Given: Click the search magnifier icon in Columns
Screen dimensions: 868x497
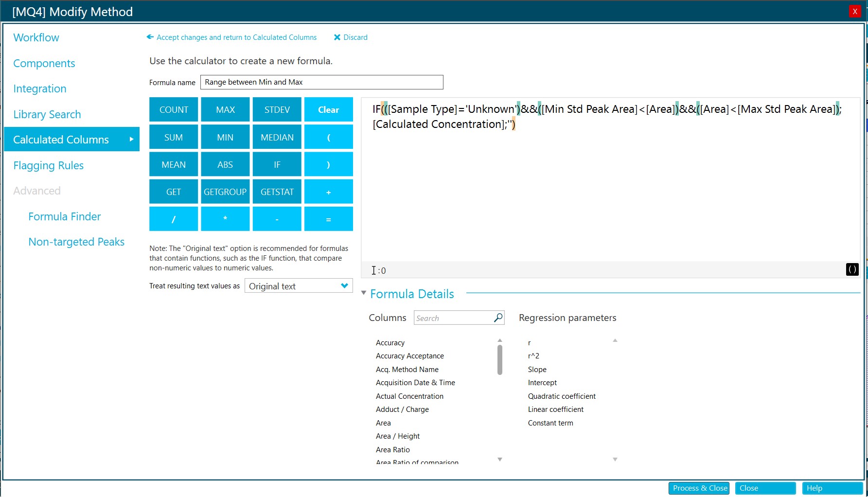Looking at the screenshot, I should pyautogui.click(x=498, y=318).
